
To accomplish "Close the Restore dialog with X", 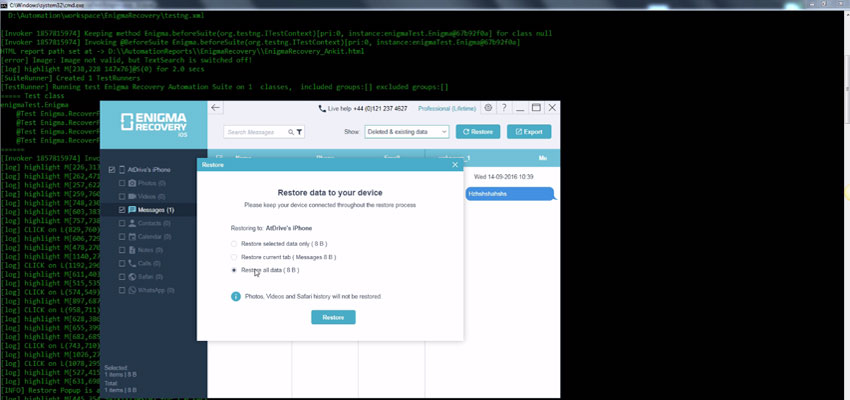I will point(455,164).
